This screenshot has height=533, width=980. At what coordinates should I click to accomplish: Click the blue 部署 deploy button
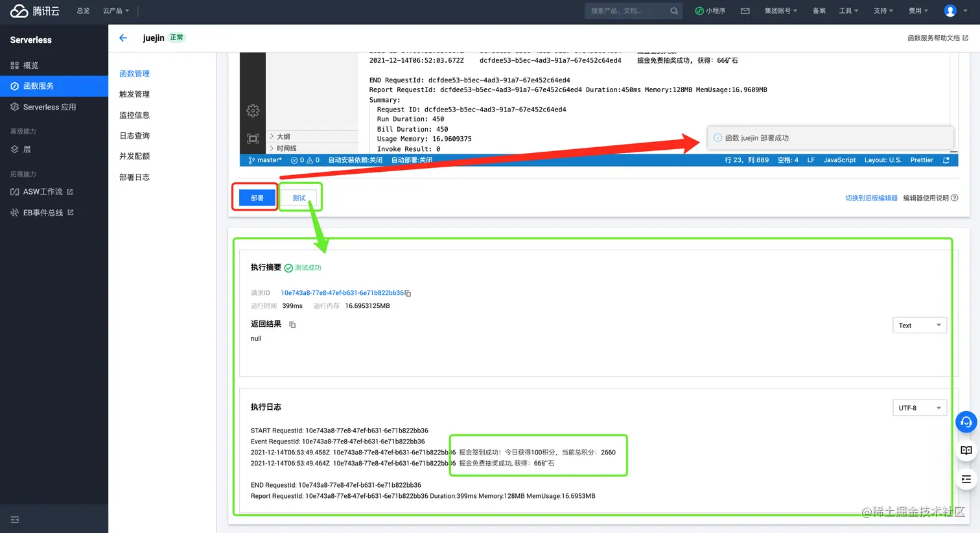[x=257, y=198]
